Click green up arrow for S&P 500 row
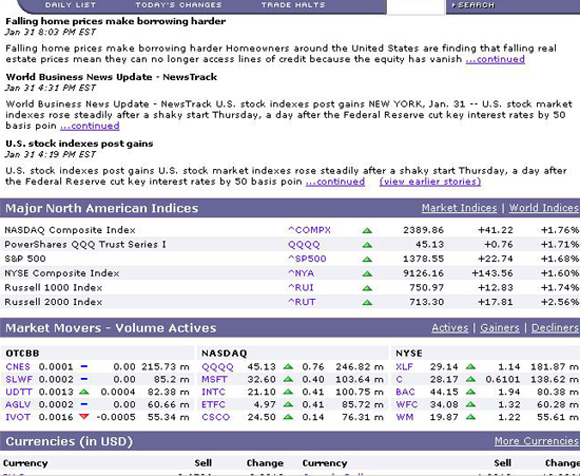Image resolution: width=580 pixels, height=476 pixels. (x=367, y=260)
